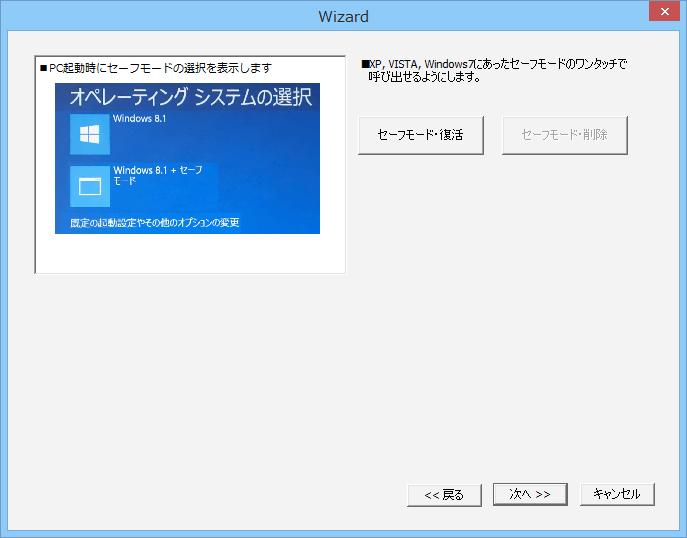Click the PC起動時にセーフモードの選択を表示します caption
The image size is (687, 538).
tap(156, 68)
